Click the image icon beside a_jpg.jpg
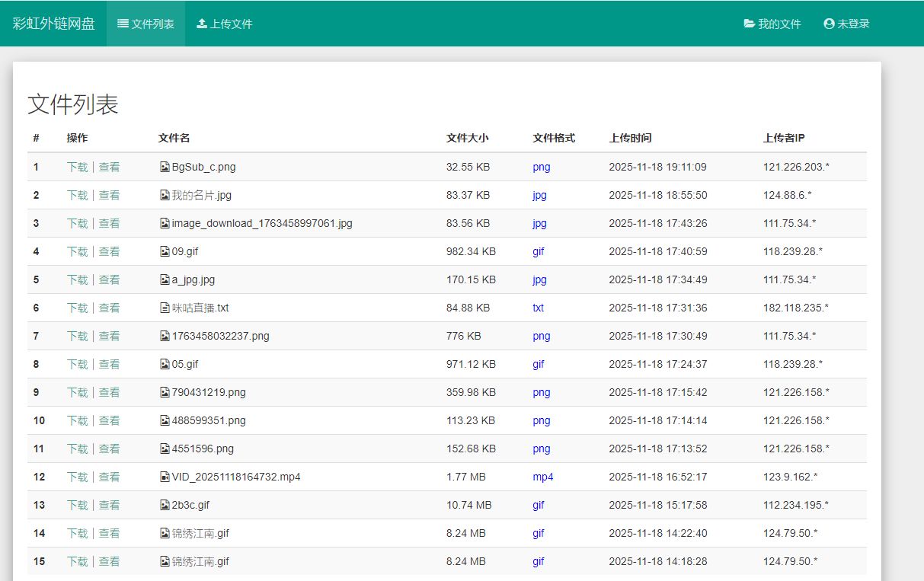Image resolution: width=924 pixels, height=581 pixels. tap(165, 279)
